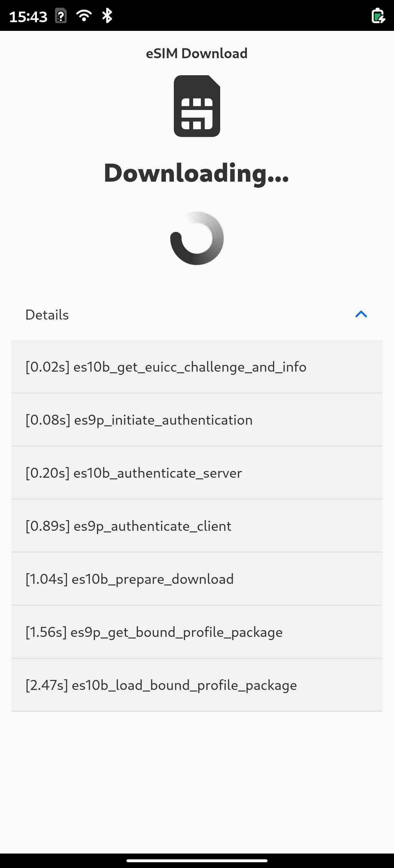The width and height of the screenshot is (394, 868).
Task: Select the es10b_get_euicc_challenge_and_info log entry
Action: [197, 366]
